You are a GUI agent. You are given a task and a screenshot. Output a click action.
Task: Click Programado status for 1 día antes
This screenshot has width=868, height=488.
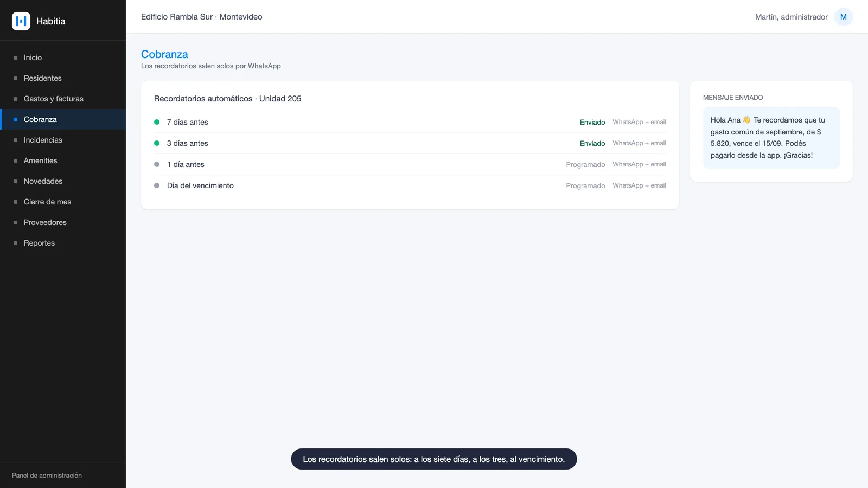click(x=585, y=164)
